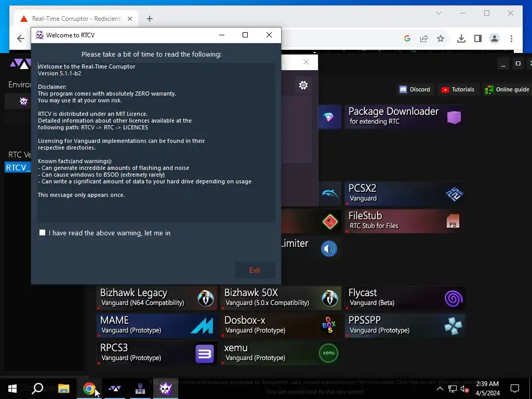Click inside the welcome disclaimer text box
532x399 pixels.
coord(156,142)
